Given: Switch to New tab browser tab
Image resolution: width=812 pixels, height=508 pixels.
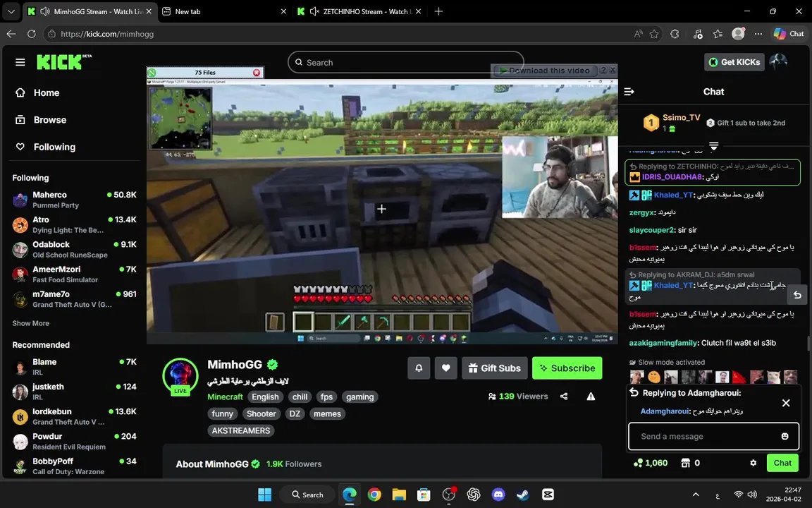Looking at the screenshot, I should click(223, 11).
